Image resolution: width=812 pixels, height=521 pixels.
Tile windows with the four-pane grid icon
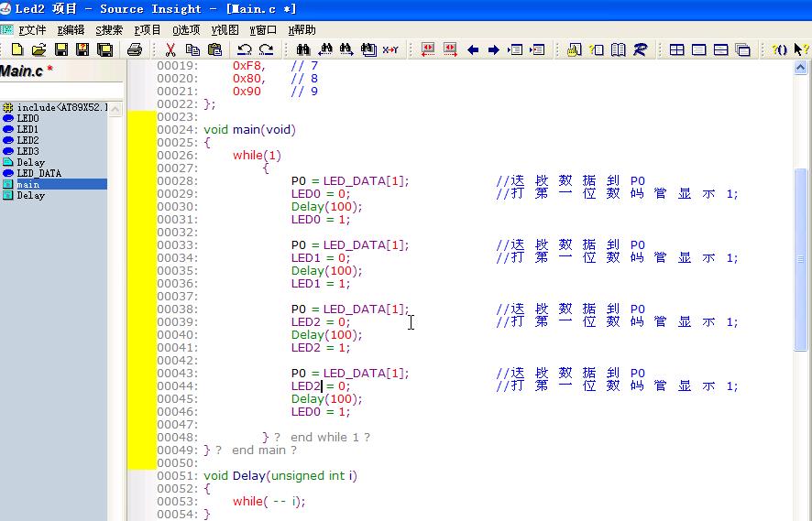[x=677, y=49]
